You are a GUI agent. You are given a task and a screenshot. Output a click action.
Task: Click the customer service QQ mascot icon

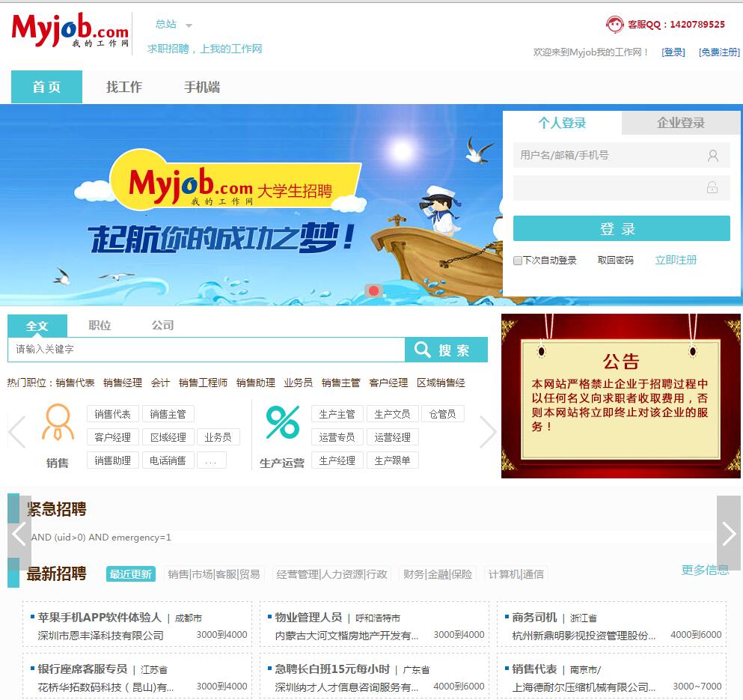click(x=614, y=24)
